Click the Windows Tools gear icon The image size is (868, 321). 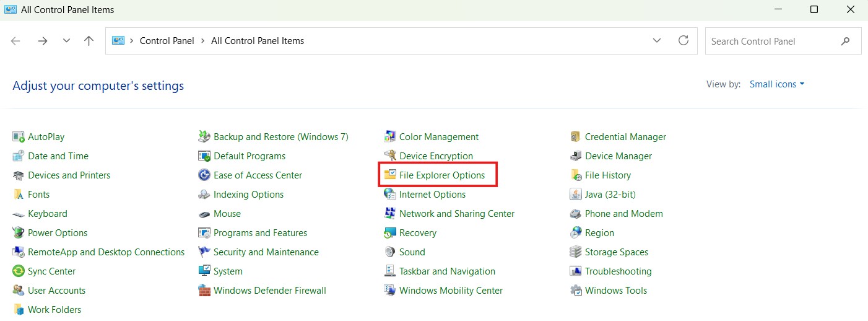coord(575,291)
